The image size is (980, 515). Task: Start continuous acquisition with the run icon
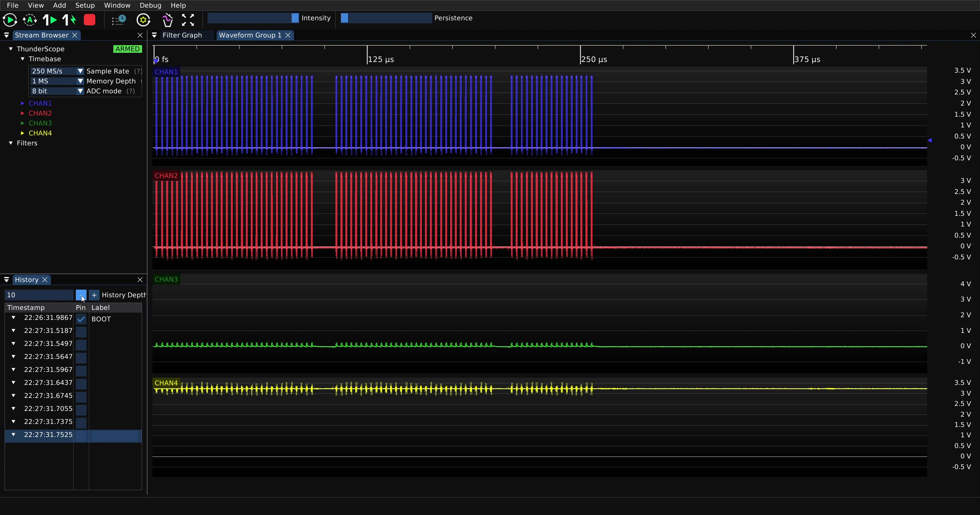(x=10, y=20)
